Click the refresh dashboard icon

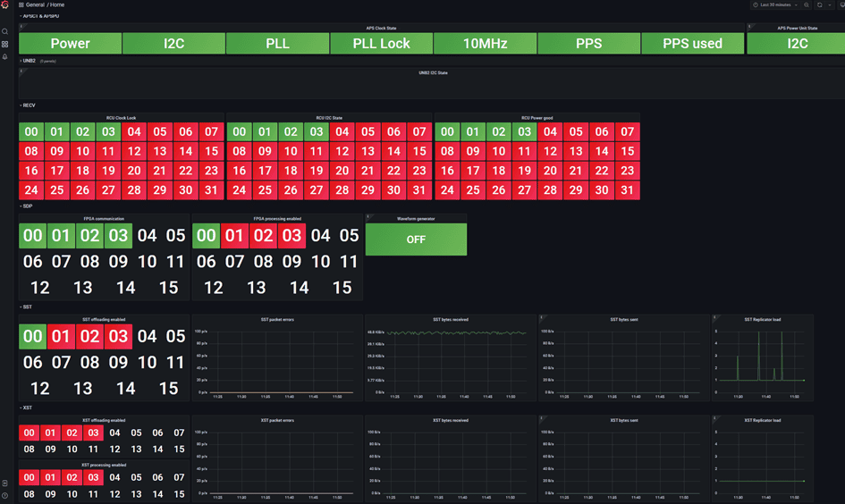pyautogui.click(x=820, y=4)
